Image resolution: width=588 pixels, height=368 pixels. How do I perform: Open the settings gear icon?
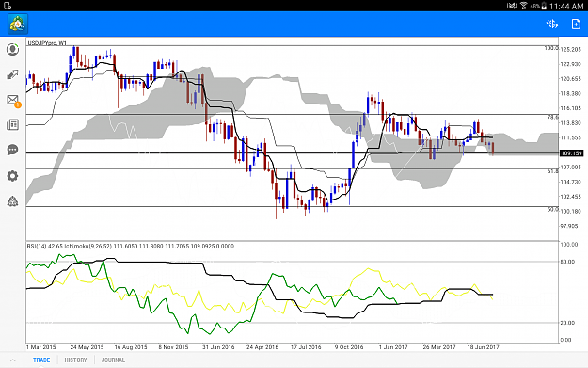click(13, 176)
